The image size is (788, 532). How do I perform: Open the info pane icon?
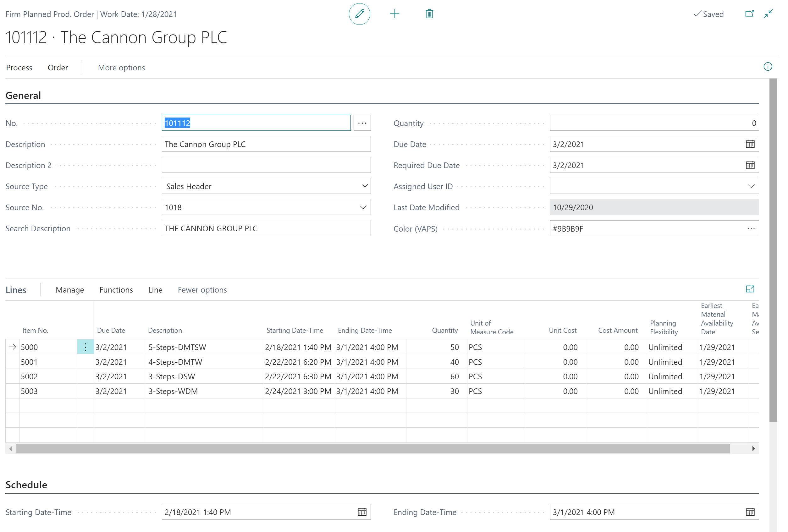coord(768,67)
